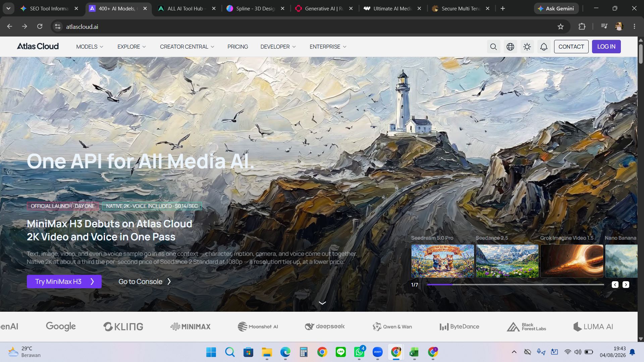This screenshot has height=362, width=644.
Task: View site information icon in address bar
Action: (x=58, y=26)
